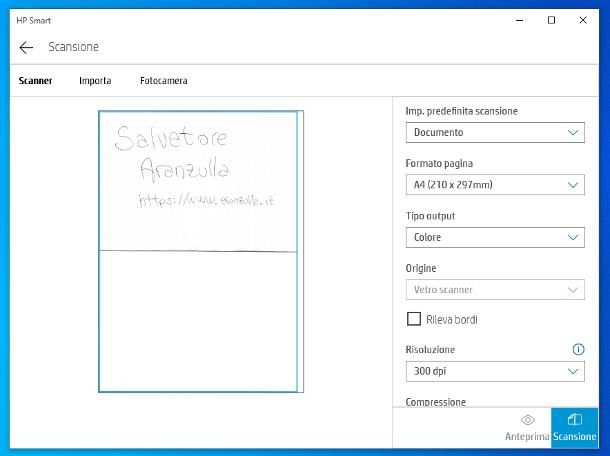Minimize the HP Smart window
The height and width of the screenshot is (456, 610).
519,20
